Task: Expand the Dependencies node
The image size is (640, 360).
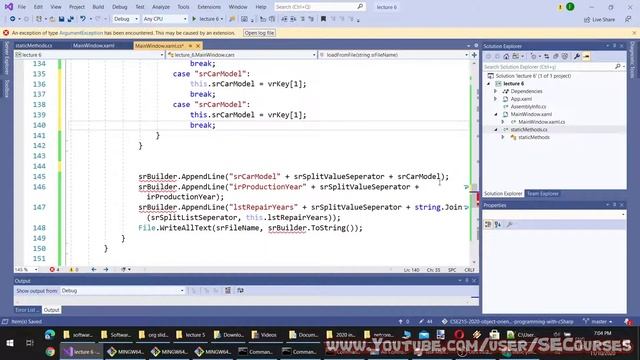Action: (x=496, y=91)
